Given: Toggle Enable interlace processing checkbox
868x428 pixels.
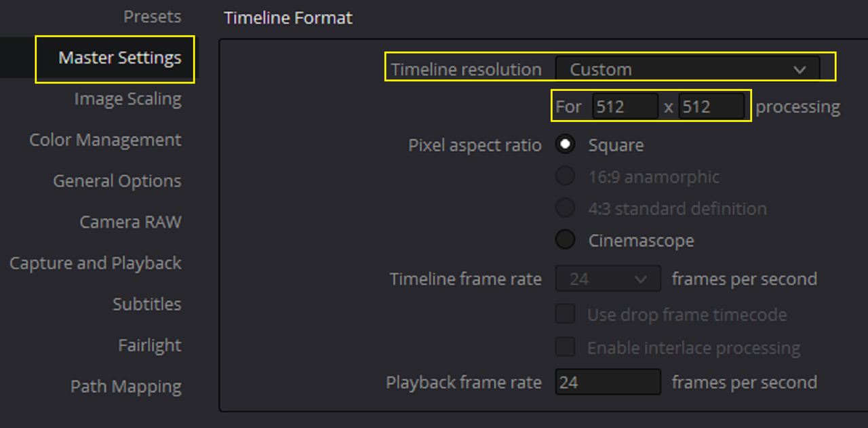Looking at the screenshot, I should point(565,347).
